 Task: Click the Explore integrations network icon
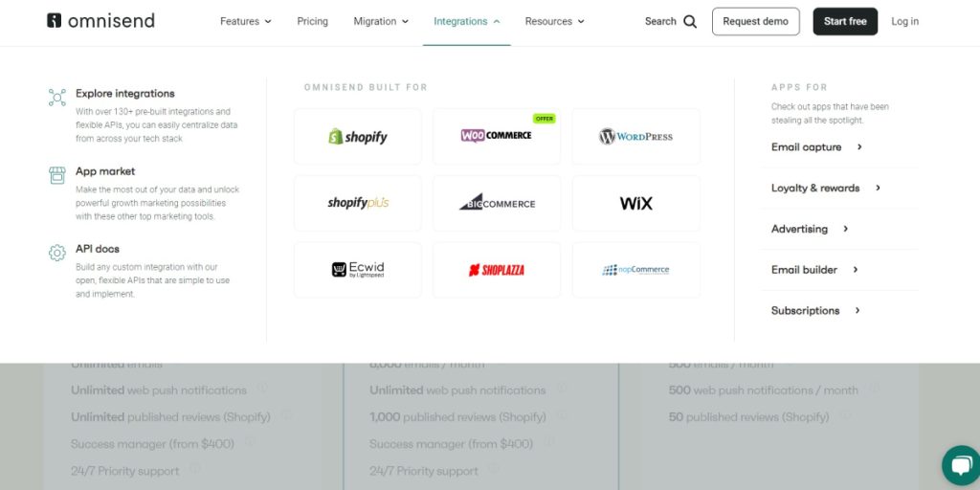click(x=56, y=98)
